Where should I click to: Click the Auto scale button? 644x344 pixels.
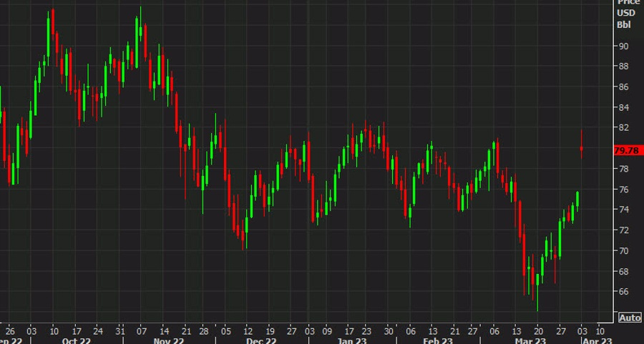click(629, 318)
